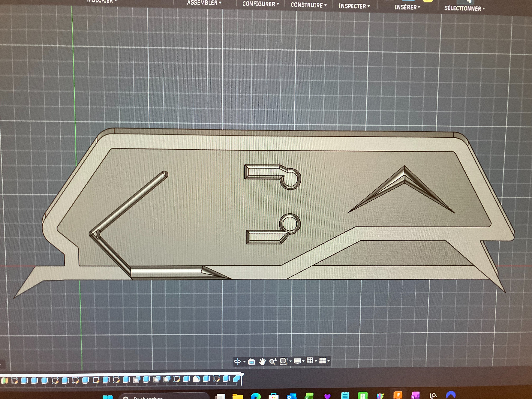Select the Orbit navigation tool

[237, 361]
